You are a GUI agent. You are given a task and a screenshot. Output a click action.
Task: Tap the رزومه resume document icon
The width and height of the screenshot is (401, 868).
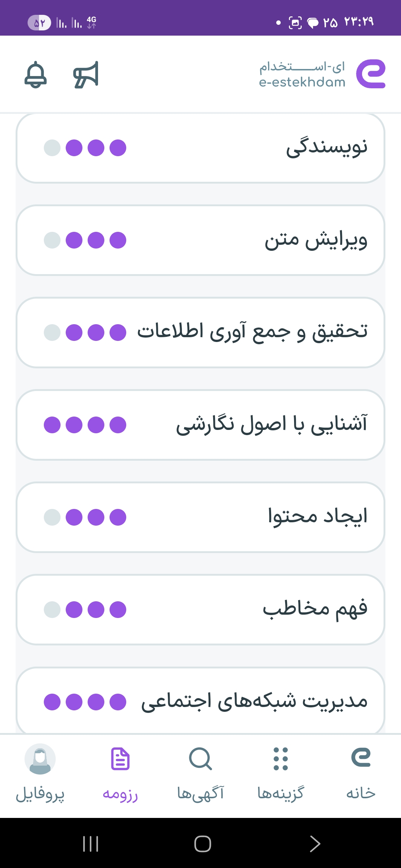click(120, 759)
